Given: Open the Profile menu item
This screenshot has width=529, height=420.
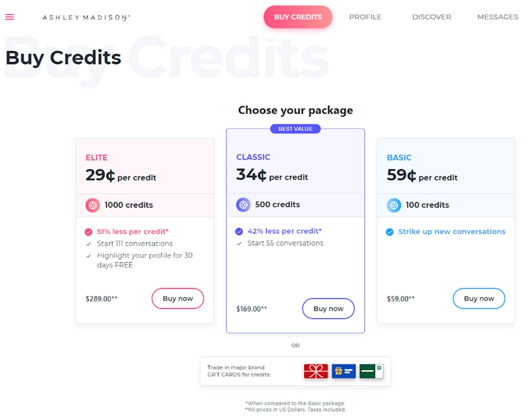Looking at the screenshot, I should point(365,17).
